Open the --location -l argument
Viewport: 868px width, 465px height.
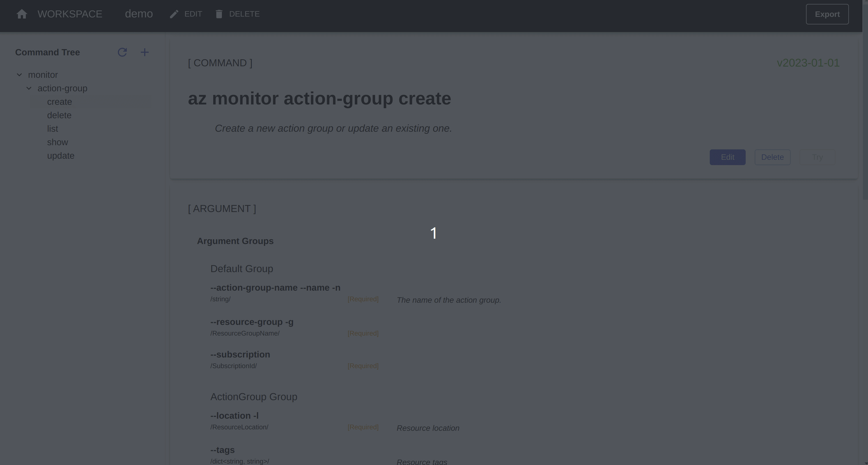click(235, 416)
